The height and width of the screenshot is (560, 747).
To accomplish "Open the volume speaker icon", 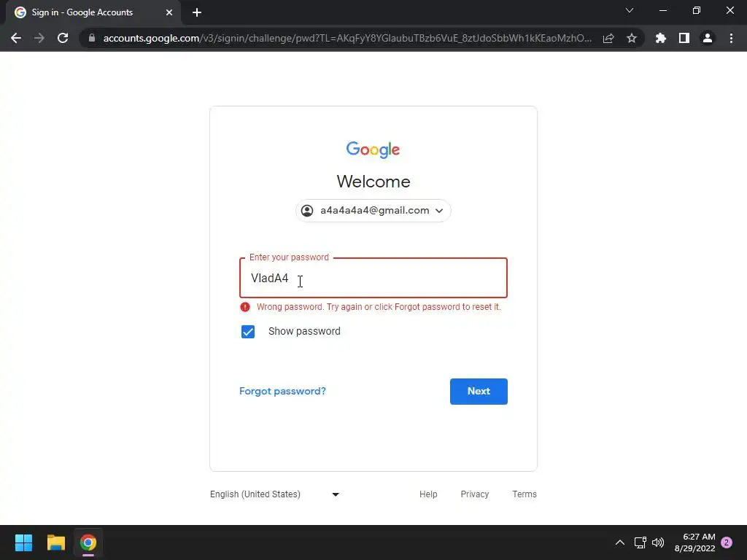I will click(x=658, y=542).
